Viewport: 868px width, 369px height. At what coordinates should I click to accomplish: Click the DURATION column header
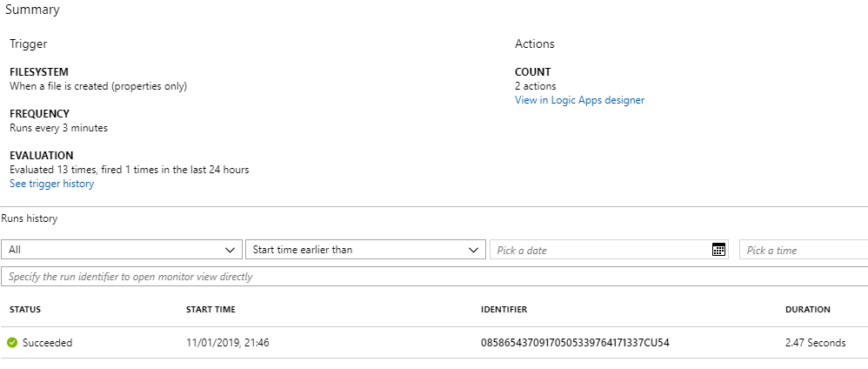808,310
